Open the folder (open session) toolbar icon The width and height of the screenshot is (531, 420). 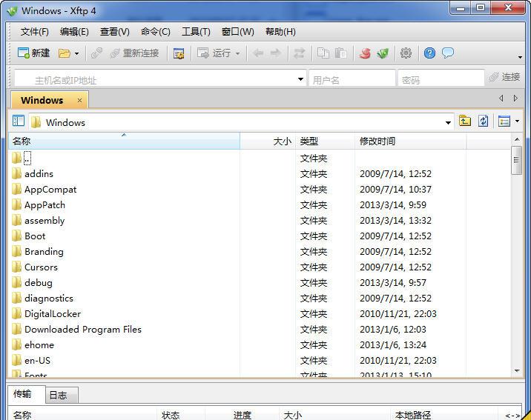[64, 53]
